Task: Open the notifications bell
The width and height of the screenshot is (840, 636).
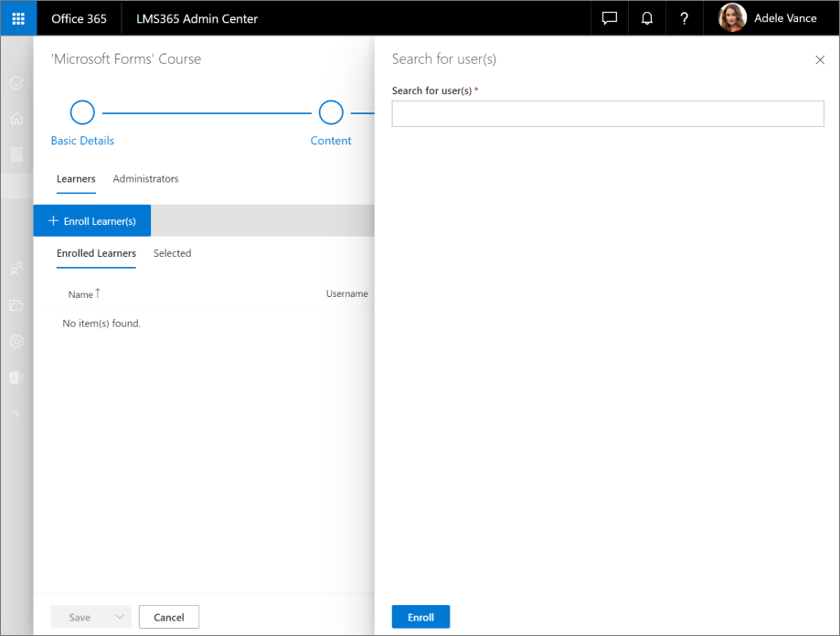Action: coord(647,18)
